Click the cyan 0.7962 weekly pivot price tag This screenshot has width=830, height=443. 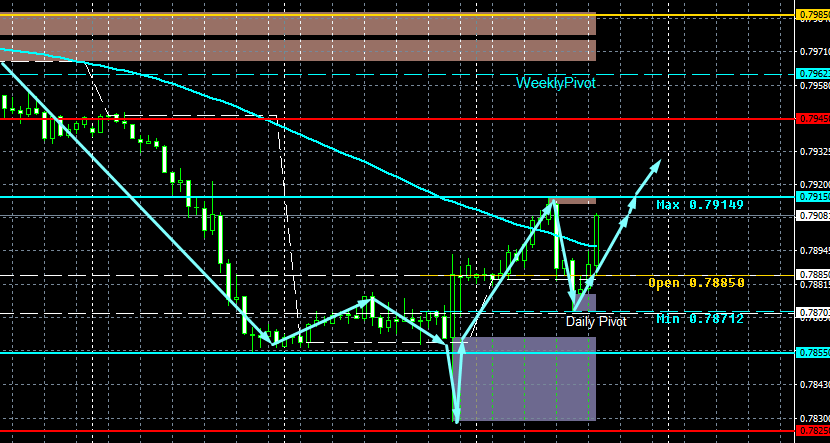tap(813, 74)
